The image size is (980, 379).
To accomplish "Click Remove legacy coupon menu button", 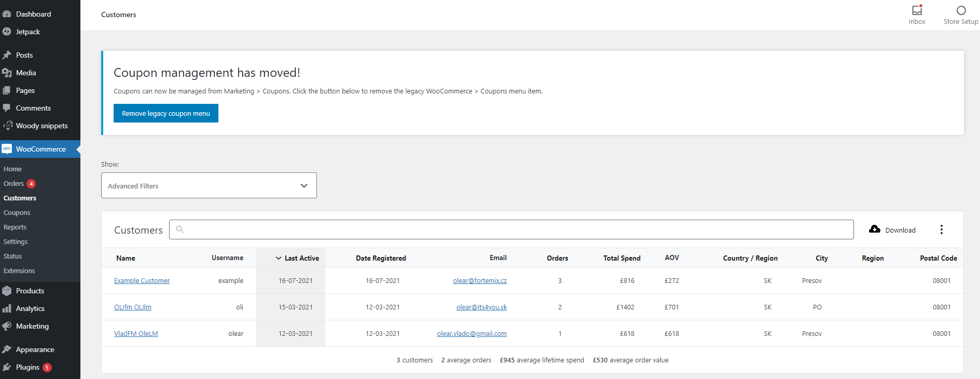I will 165,113.
